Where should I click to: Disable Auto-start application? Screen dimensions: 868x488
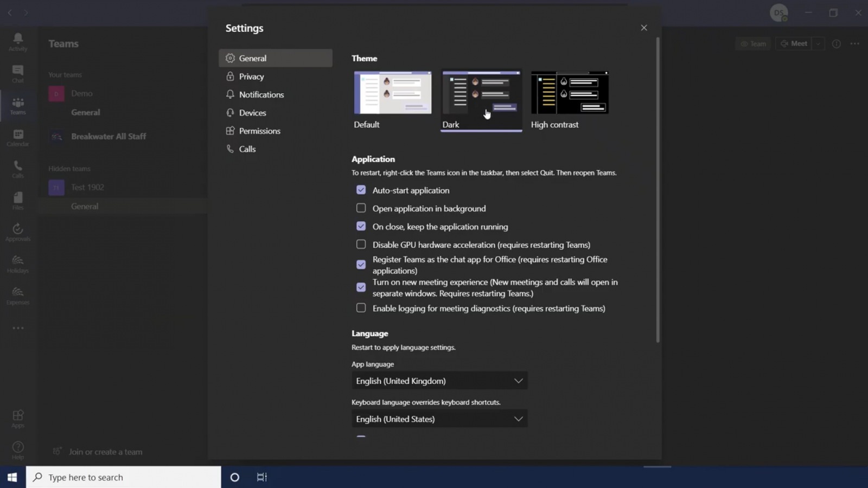[361, 190]
